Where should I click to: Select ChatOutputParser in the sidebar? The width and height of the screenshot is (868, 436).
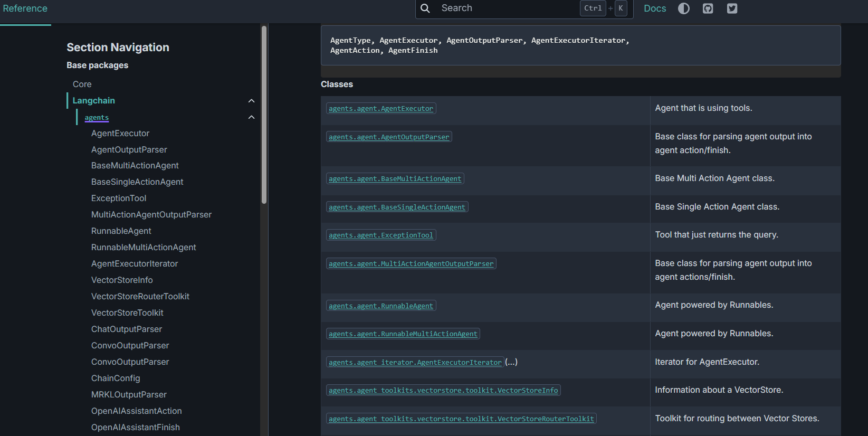point(127,329)
